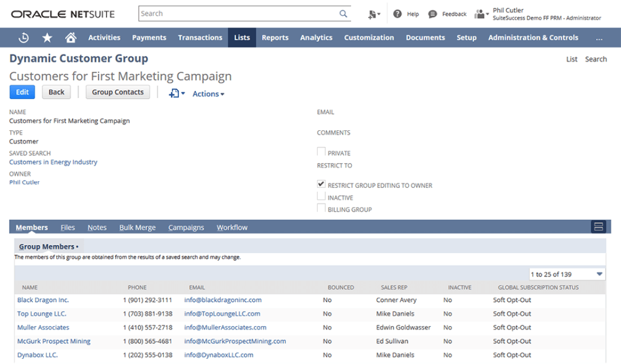Viewport: 621px width, 364px height.
Task: Open the Customers in Energy Industry link
Action: click(x=53, y=162)
